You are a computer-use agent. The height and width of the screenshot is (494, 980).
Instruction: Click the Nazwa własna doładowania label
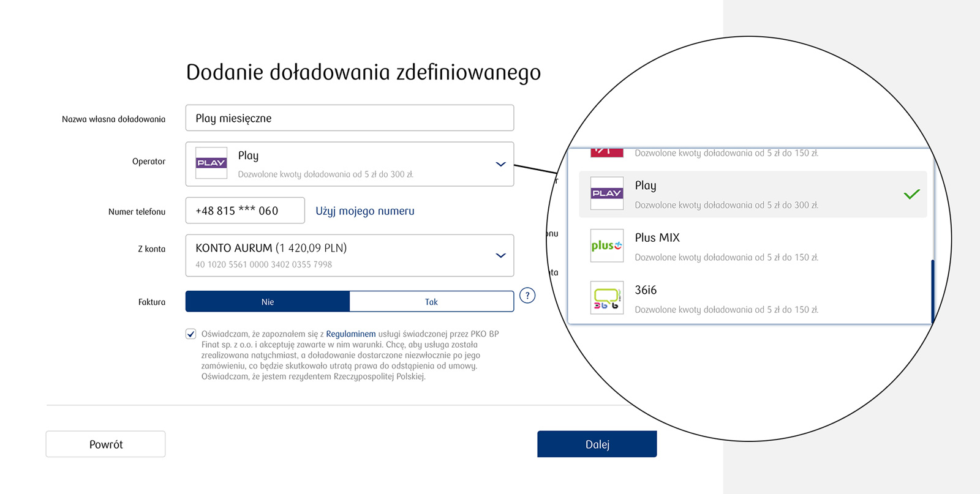(114, 119)
